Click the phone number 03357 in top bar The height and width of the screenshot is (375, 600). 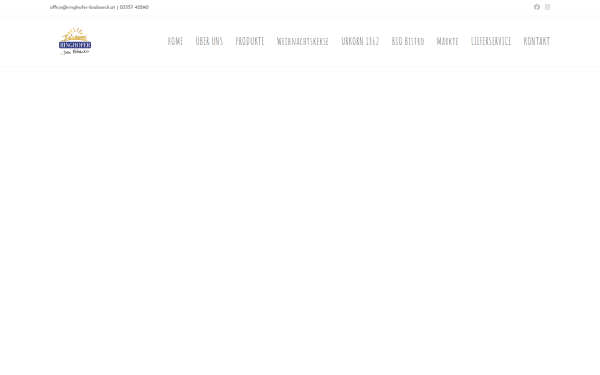(x=134, y=7)
